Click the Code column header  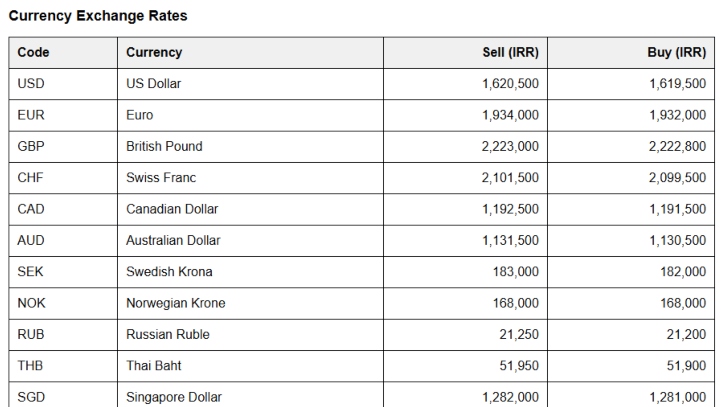(x=34, y=52)
